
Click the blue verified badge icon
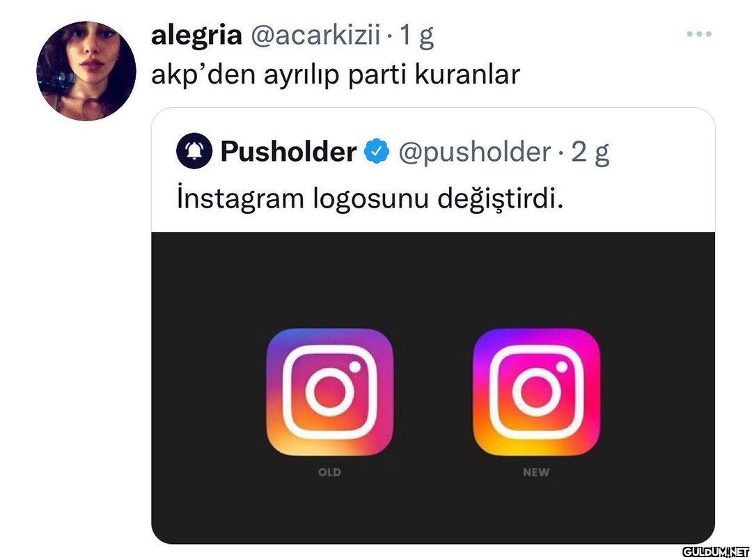pos(377,151)
